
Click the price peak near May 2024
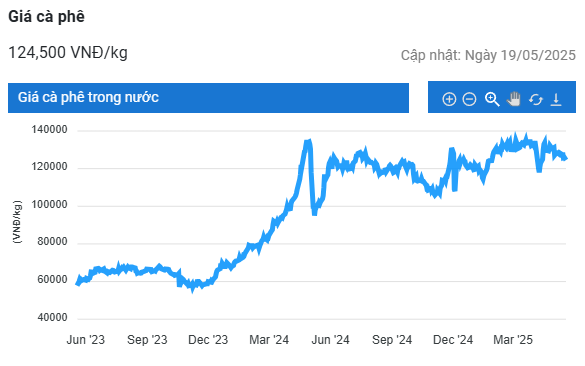[x=308, y=141]
